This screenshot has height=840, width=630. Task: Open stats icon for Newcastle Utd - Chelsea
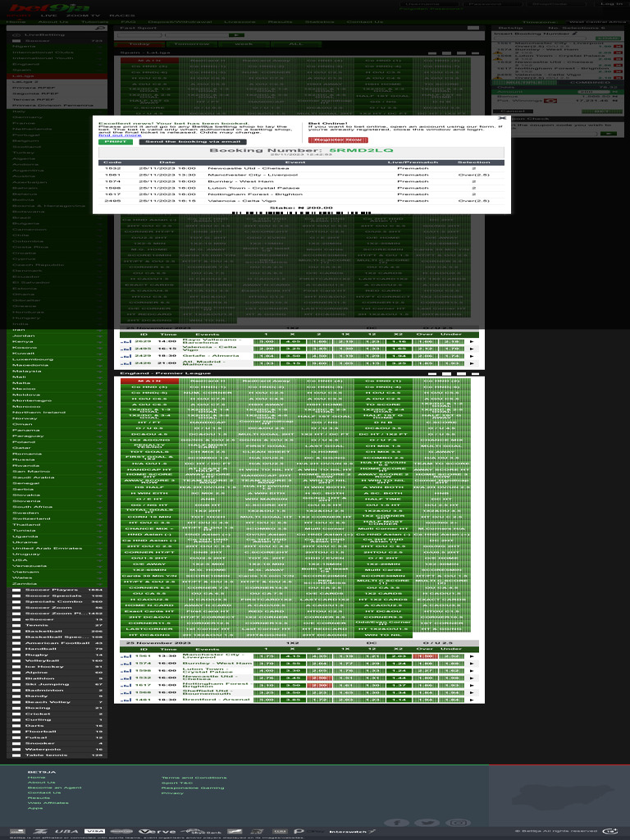pos(126,678)
